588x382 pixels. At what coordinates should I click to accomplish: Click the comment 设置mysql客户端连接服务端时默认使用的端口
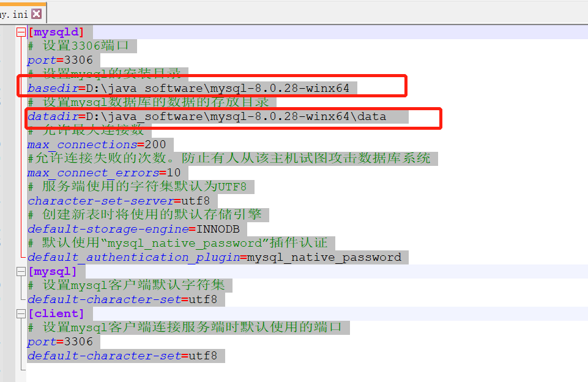tap(185, 327)
